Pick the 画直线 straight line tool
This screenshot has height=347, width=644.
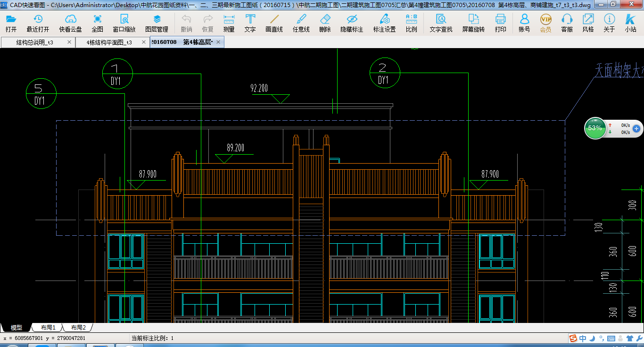(274, 23)
